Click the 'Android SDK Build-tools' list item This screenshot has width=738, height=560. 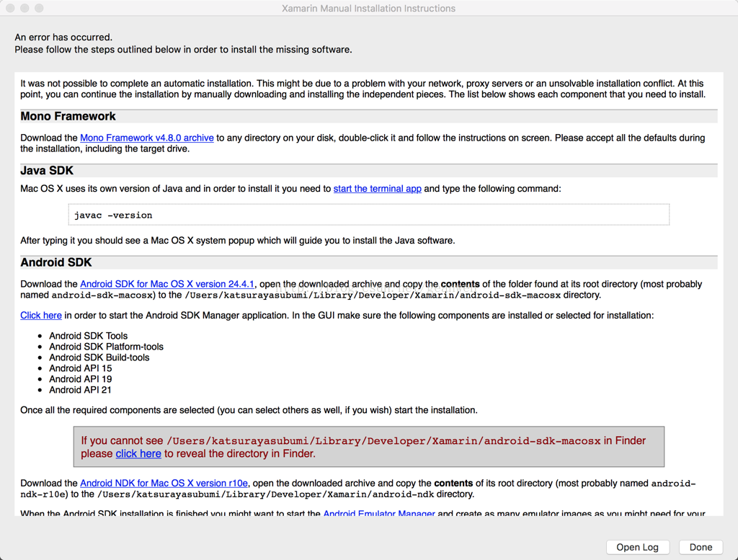click(x=99, y=357)
